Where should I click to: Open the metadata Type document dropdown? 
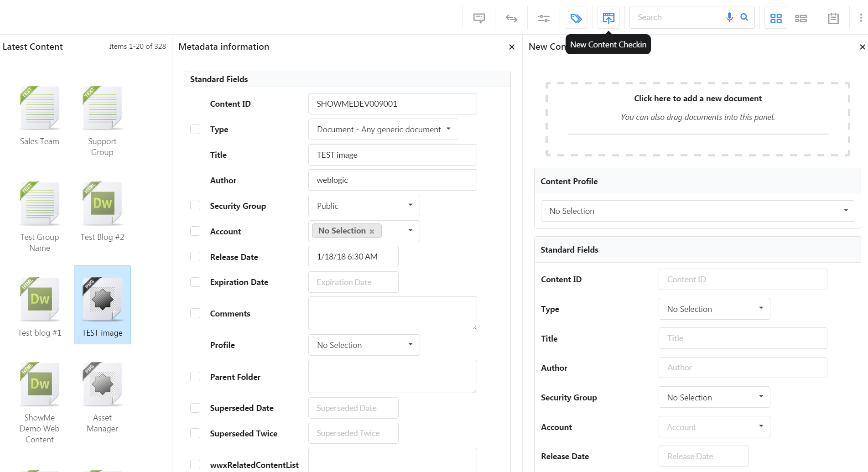383,130
